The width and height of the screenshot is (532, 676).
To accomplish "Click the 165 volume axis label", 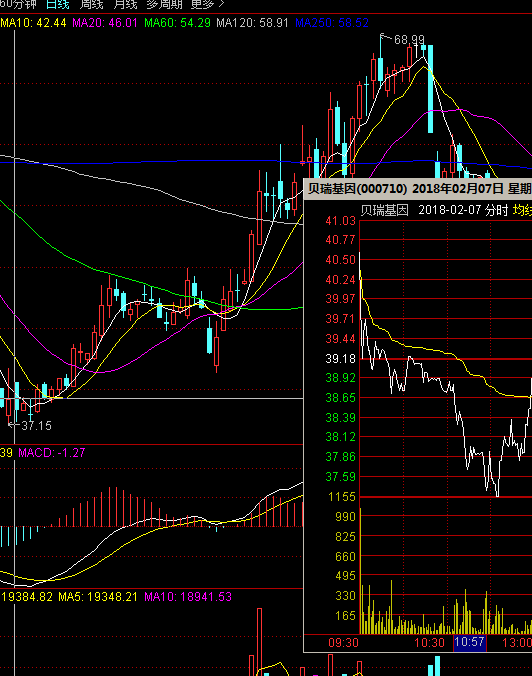I will point(346,616).
